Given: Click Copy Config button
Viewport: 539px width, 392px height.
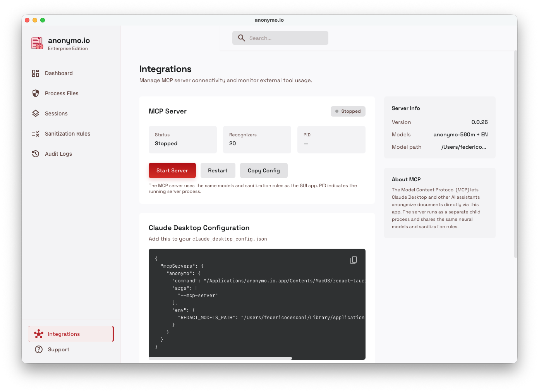Looking at the screenshot, I should pyautogui.click(x=264, y=170).
